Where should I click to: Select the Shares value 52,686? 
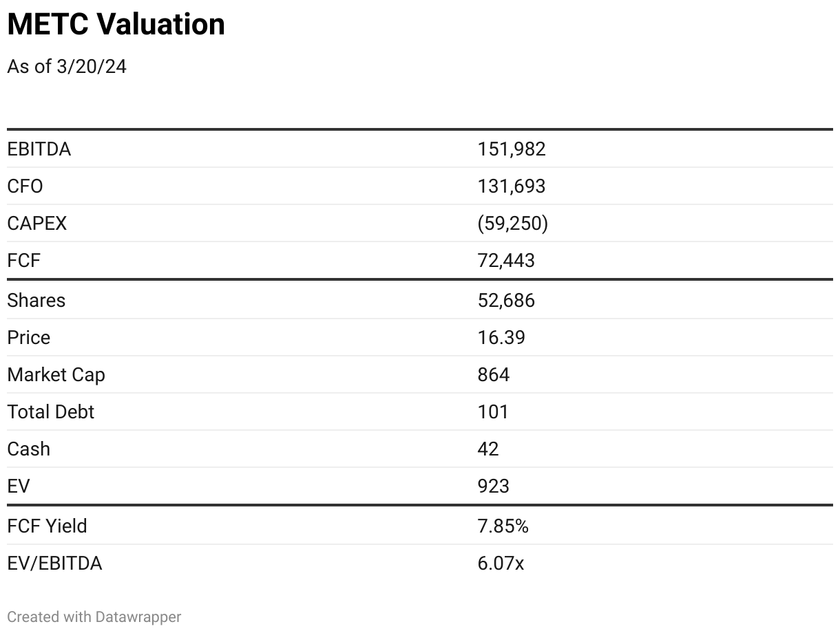[506, 300]
